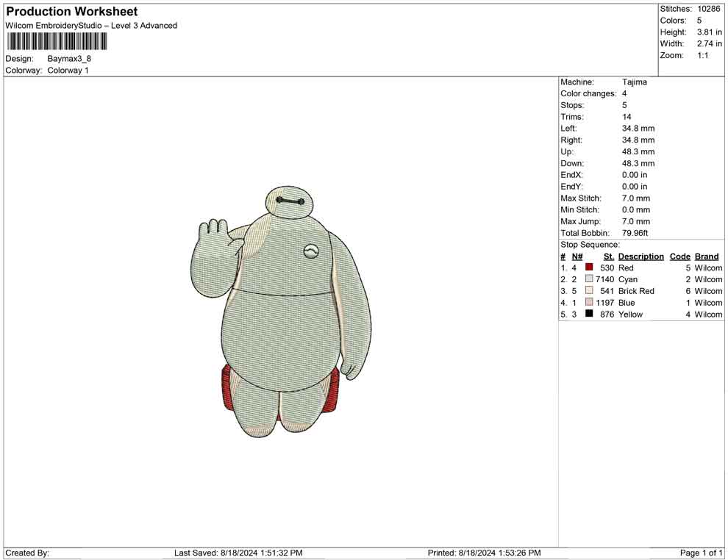Click the barcode under the worksheet title
This screenshot has width=728, height=560.
pos(57,42)
